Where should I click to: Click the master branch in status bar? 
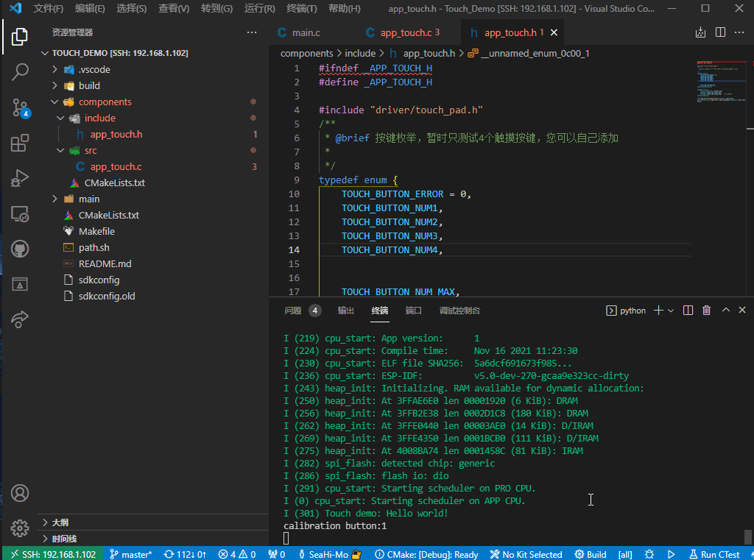click(131, 554)
